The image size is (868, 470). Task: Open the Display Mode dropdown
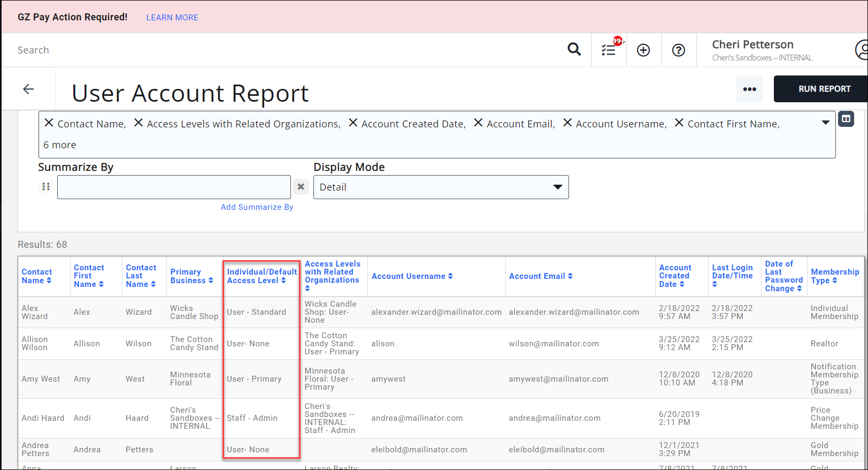click(x=441, y=187)
